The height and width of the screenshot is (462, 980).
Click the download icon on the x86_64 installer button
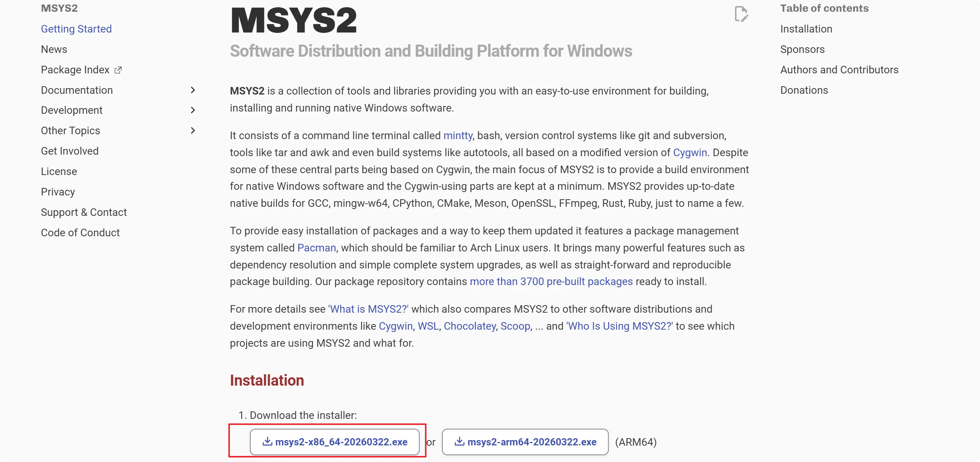tap(267, 442)
